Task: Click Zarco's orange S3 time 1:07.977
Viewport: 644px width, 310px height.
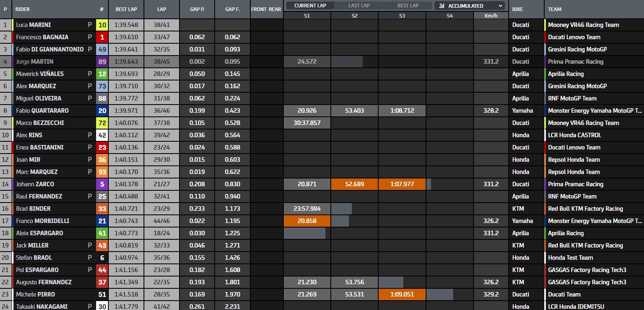Action: point(402,184)
